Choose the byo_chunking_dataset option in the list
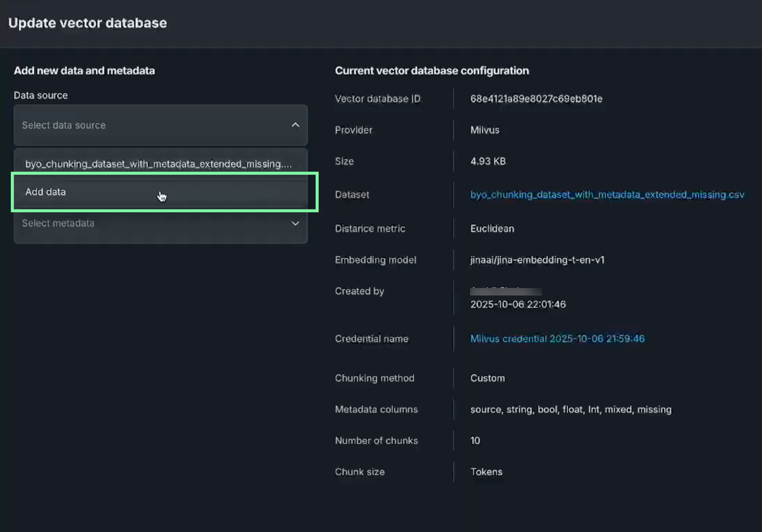The height and width of the screenshot is (532, 762). [158, 164]
